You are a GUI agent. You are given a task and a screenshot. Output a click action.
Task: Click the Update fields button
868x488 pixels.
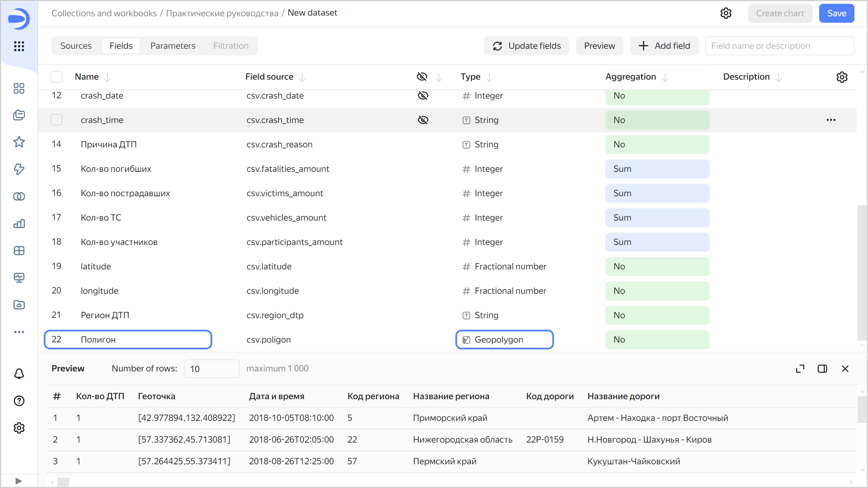coord(527,46)
